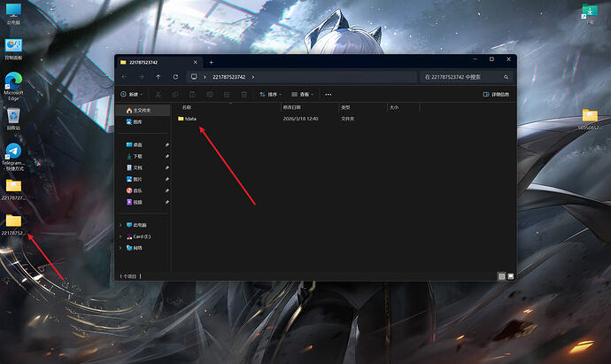Select the 控制面板 desktop icon
Screen dimensions: 611x364
pos(13,50)
